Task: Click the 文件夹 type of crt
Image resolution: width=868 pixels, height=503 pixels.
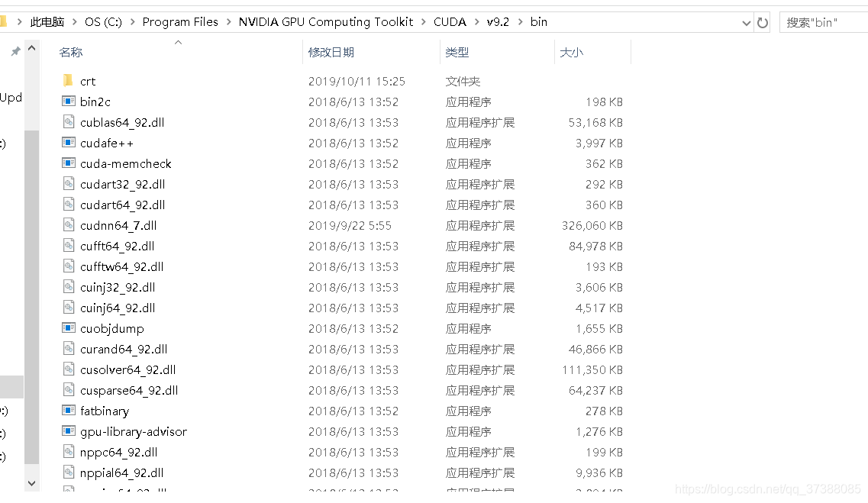Action: click(463, 82)
